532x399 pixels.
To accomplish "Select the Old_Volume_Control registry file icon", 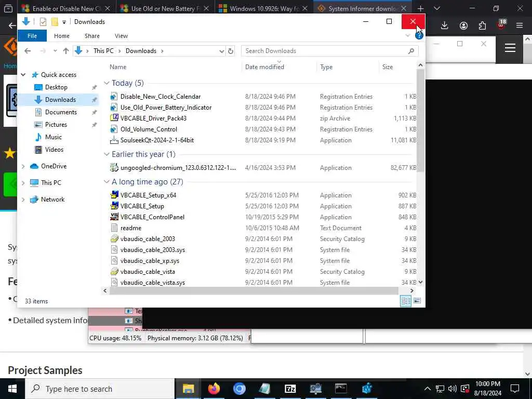I will [114, 129].
